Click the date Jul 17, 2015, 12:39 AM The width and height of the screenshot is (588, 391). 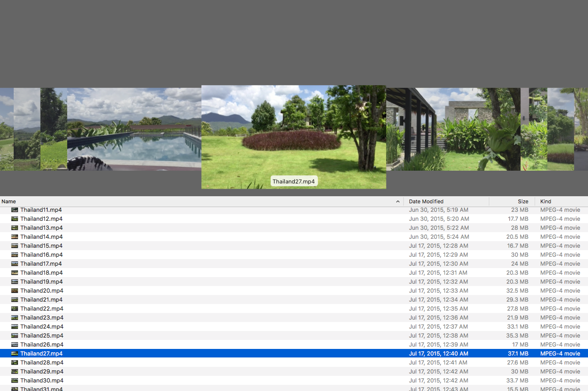point(439,345)
